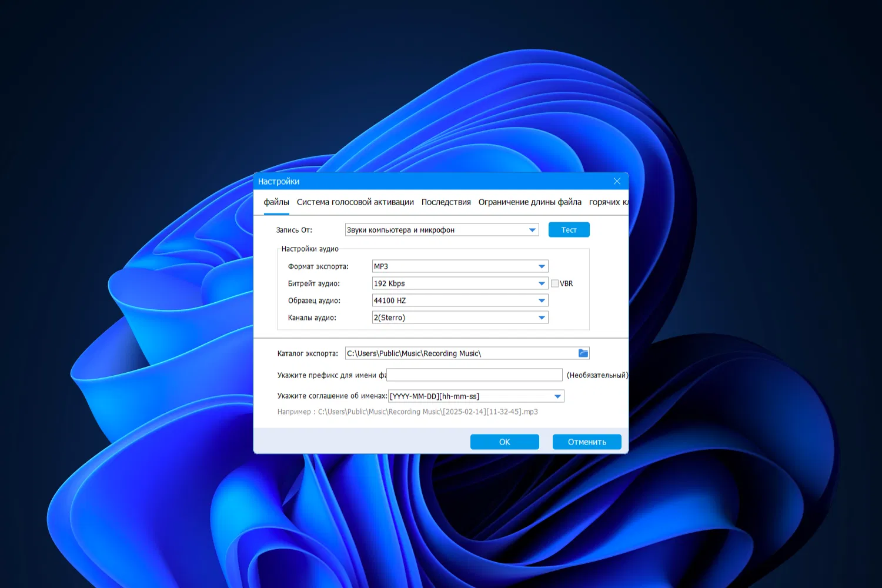The height and width of the screenshot is (588, 882).
Task: Expand the Образец аудио 44100 HZ dropdown
Action: point(460,300)
